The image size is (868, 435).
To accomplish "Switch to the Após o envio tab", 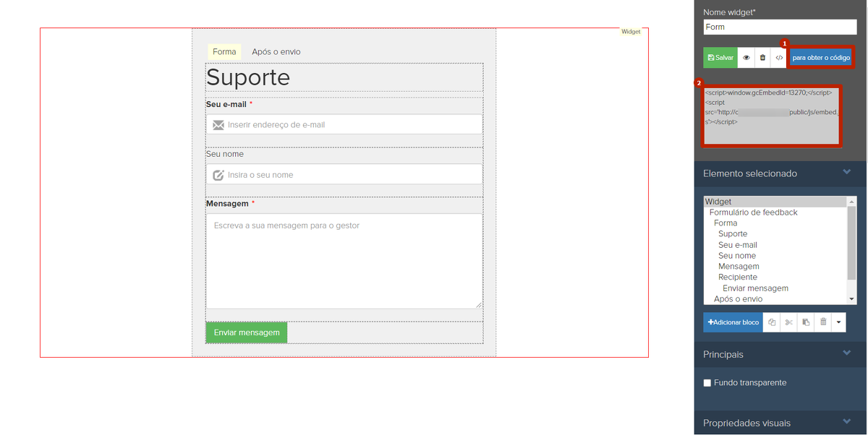I will pyautogui.click(x=276, y=52).
